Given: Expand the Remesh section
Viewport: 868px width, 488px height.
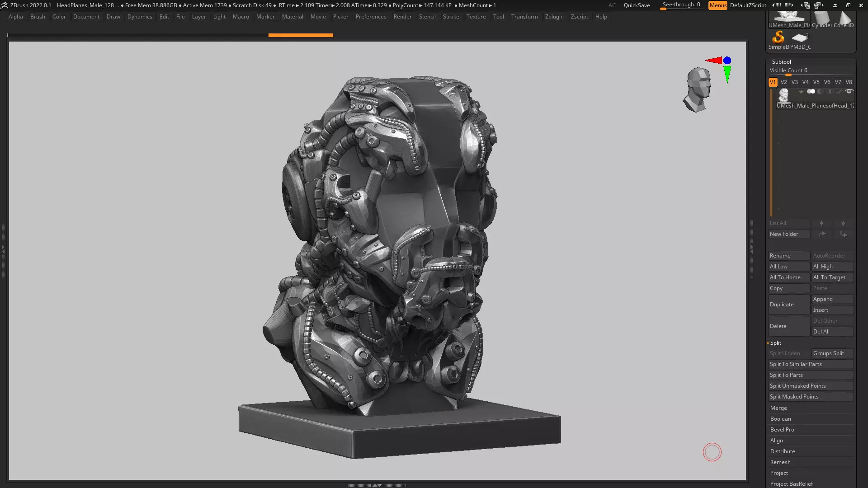Looking at the screenshot, I should 780,462.
